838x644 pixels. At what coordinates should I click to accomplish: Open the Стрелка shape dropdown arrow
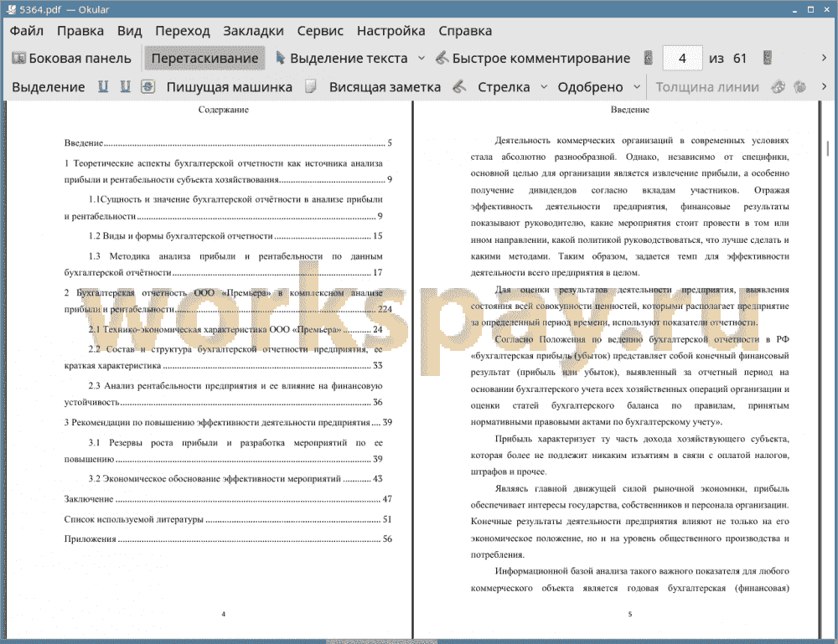544,87
